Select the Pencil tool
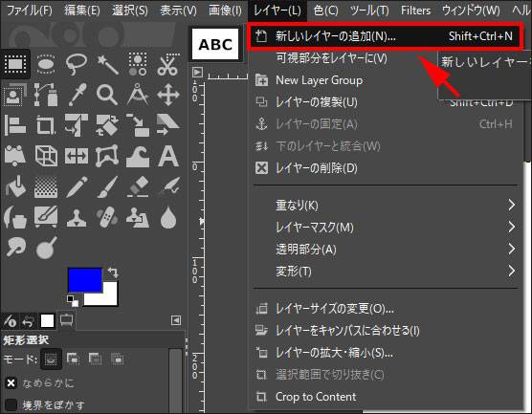The image size is (532, 414). click(77, 186)
